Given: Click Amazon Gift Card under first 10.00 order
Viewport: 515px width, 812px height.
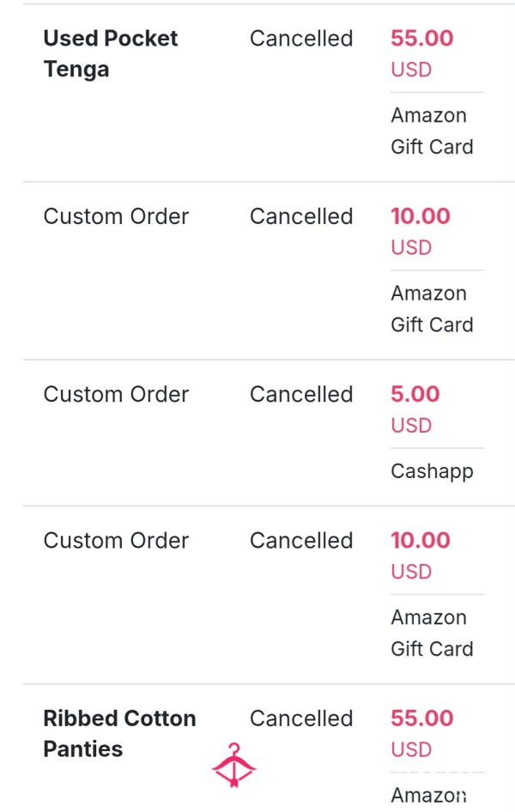Looking at the screenshot, I should (432, 309).
